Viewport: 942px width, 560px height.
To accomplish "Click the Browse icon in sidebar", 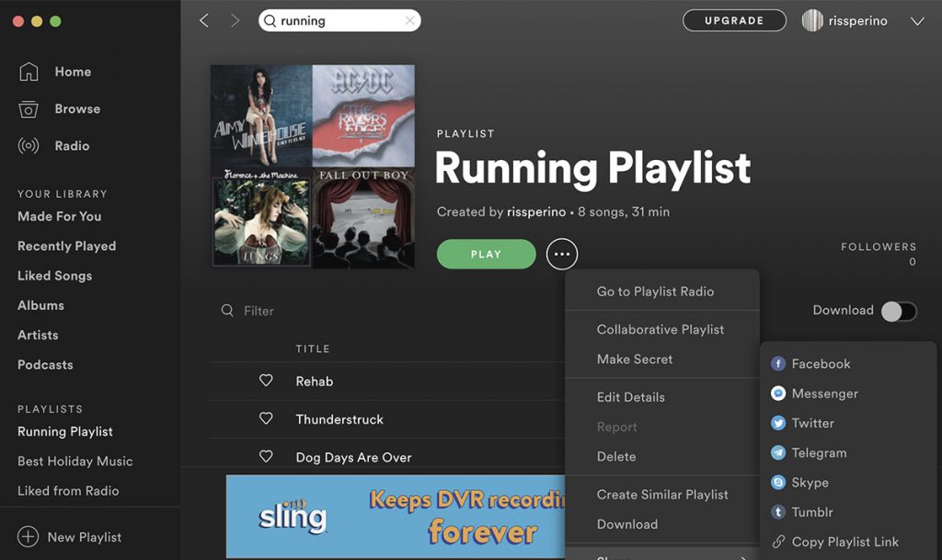I will click(29, 109).
